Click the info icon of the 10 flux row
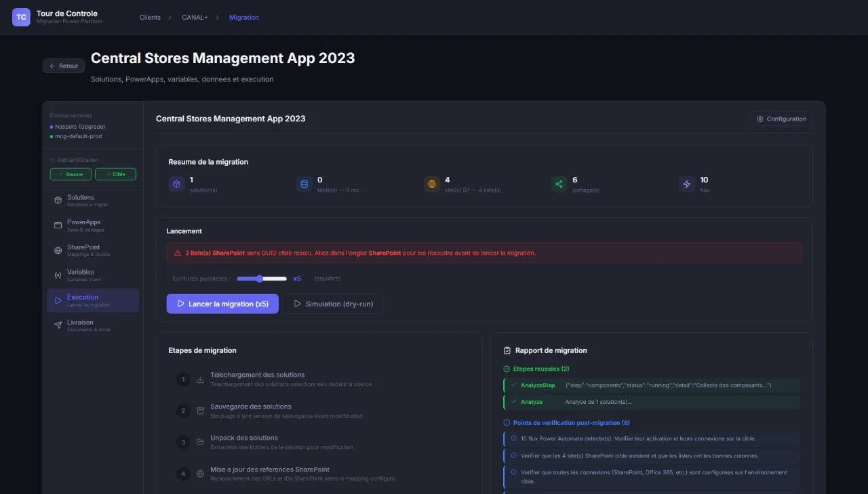This screenshot has height=494, width=868. click(x=513, y=438)
